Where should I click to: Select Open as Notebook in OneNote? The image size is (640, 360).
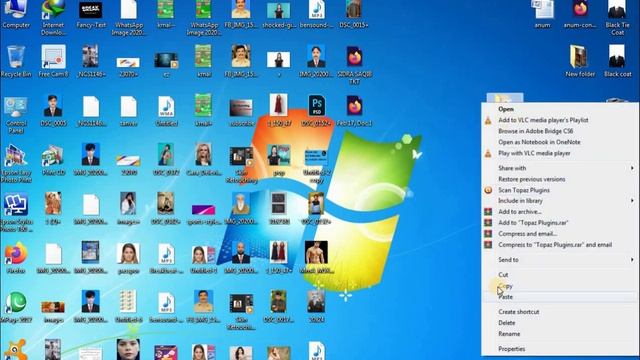(x=539, y=142)
